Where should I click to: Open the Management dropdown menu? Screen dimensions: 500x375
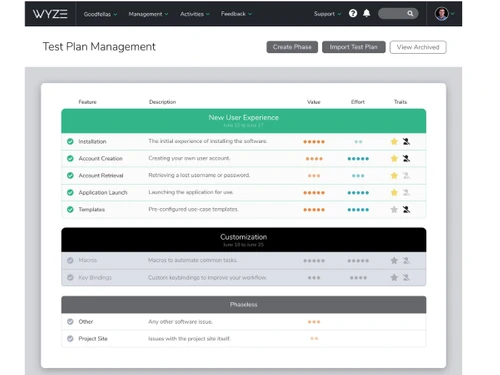tap(148, 14)
